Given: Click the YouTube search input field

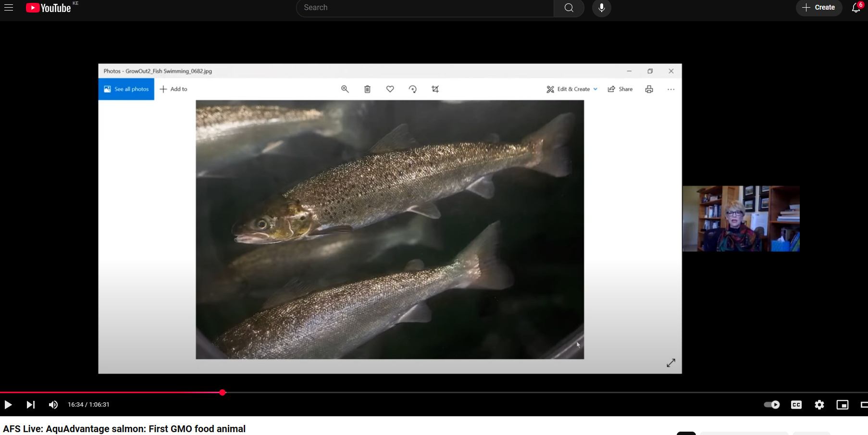Looking at the screenshot, I should (x=425, y=8).
